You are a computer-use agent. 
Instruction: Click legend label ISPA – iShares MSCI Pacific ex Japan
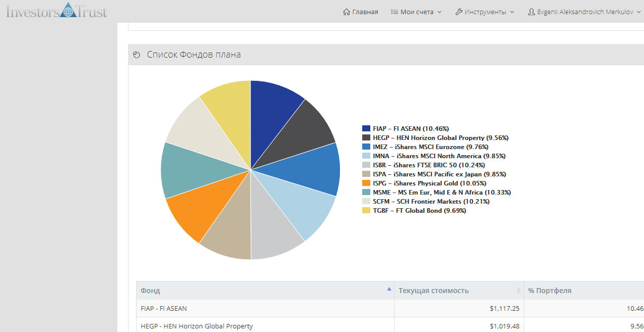tap(439, 174)
